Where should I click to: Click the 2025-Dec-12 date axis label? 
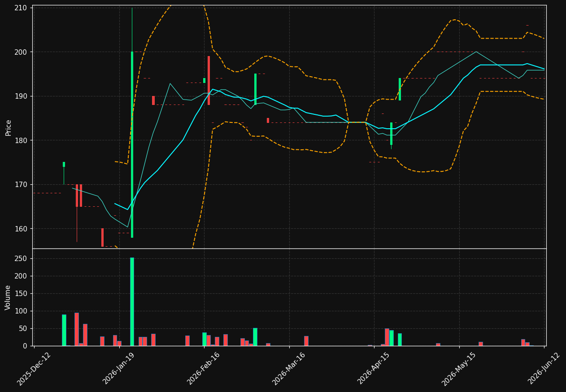(34, 368)
